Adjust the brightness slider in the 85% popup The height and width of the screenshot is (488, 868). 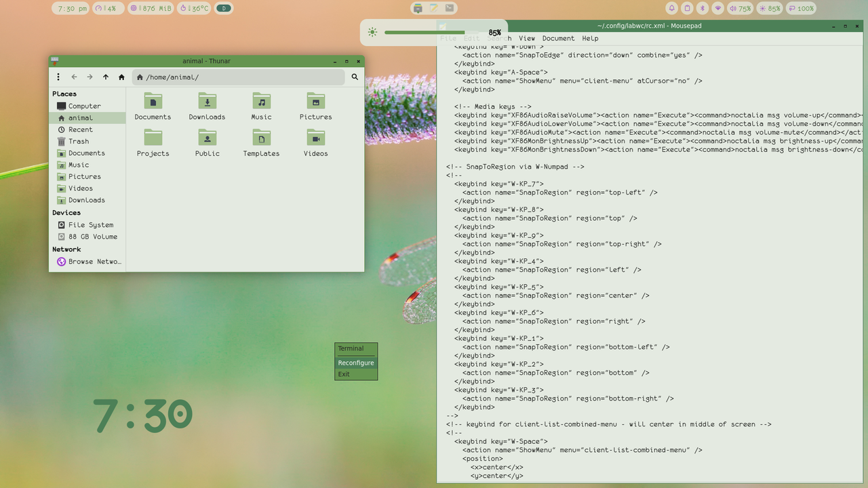click(x=430, y=33)
